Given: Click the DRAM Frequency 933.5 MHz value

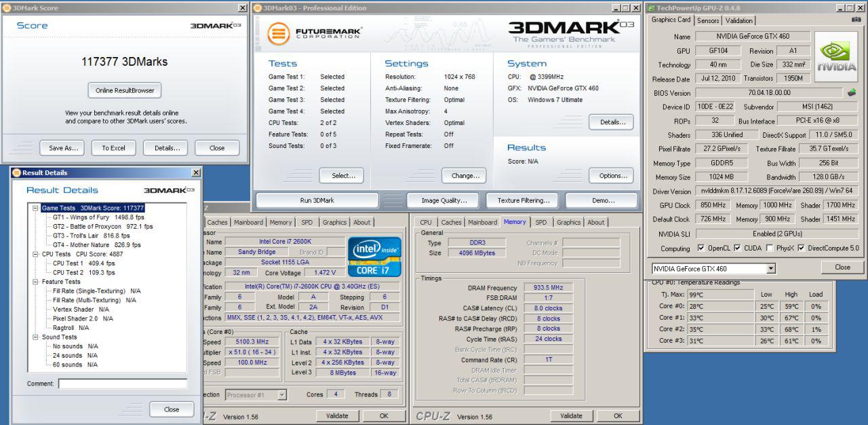Looking at the screenshot, I should 548,288.
